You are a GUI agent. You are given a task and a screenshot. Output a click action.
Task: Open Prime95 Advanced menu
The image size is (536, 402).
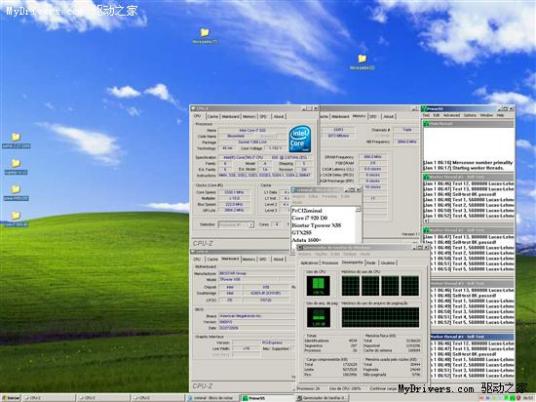pyautogui.click(x=452, y=116)
